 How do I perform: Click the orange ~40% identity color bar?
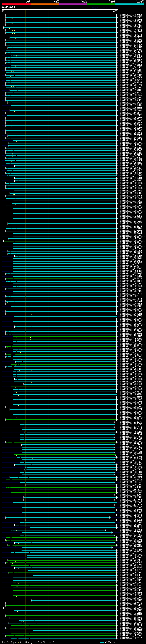tap(45, 4)
